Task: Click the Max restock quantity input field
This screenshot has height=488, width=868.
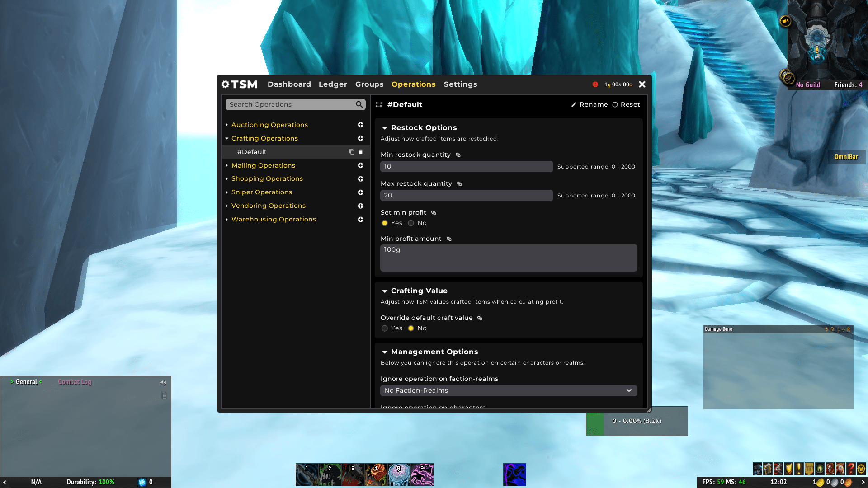Action: pos(466,196)
